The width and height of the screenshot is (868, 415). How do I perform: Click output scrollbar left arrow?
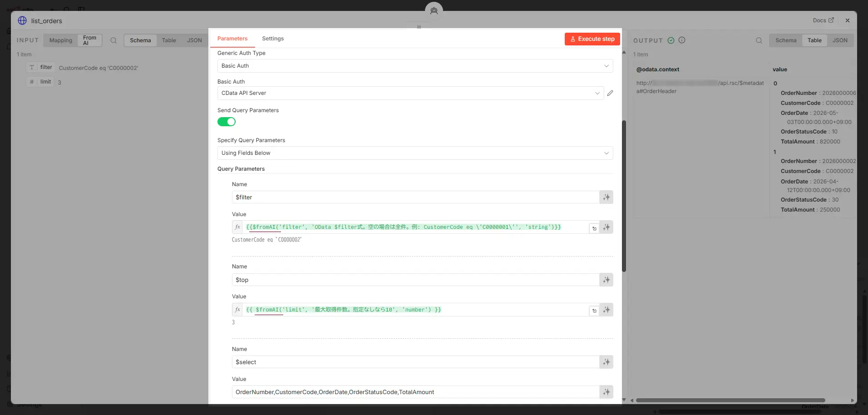pyautogui.click(x=632, y=400)
